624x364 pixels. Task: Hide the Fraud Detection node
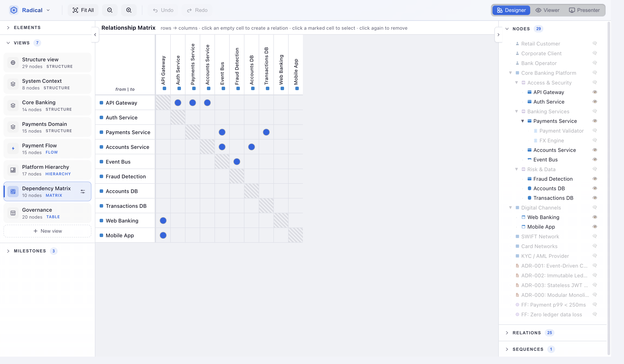(595, 179)
